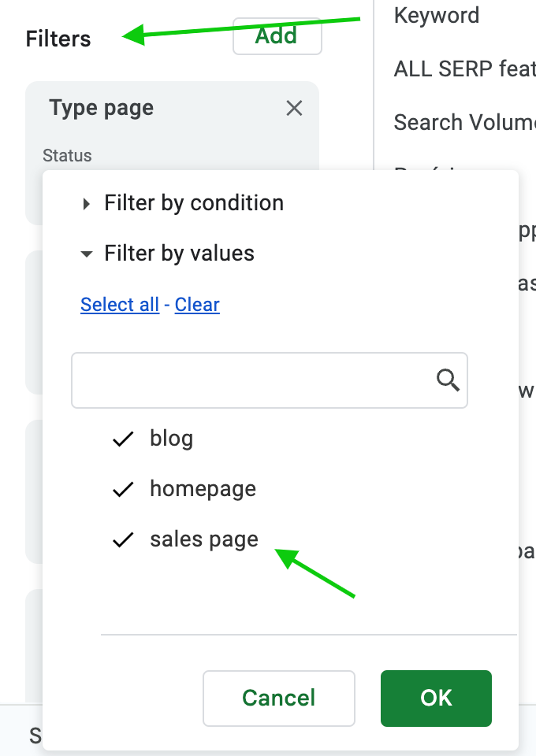The width and height of the screenshot is (536, 756).
Task: Click the search magnifier icon
Action: click(448, 380)
